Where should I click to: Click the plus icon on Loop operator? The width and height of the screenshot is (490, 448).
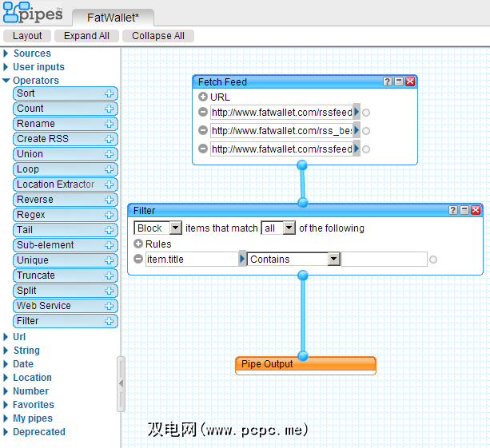tap(109, 169)
